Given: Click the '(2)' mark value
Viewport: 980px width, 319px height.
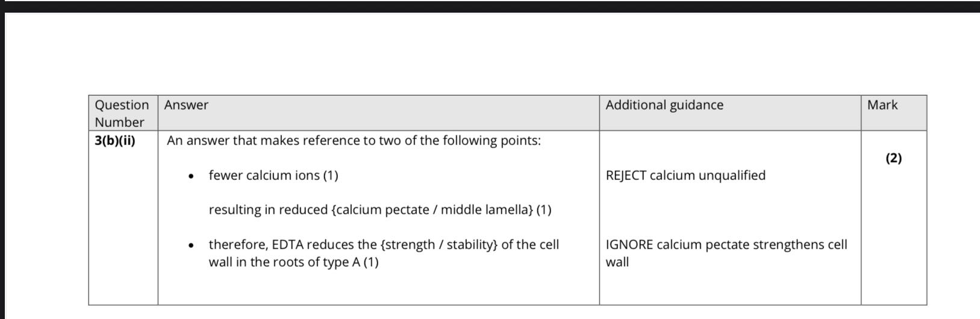Looking at the screenshot, I should coord(894,158).
